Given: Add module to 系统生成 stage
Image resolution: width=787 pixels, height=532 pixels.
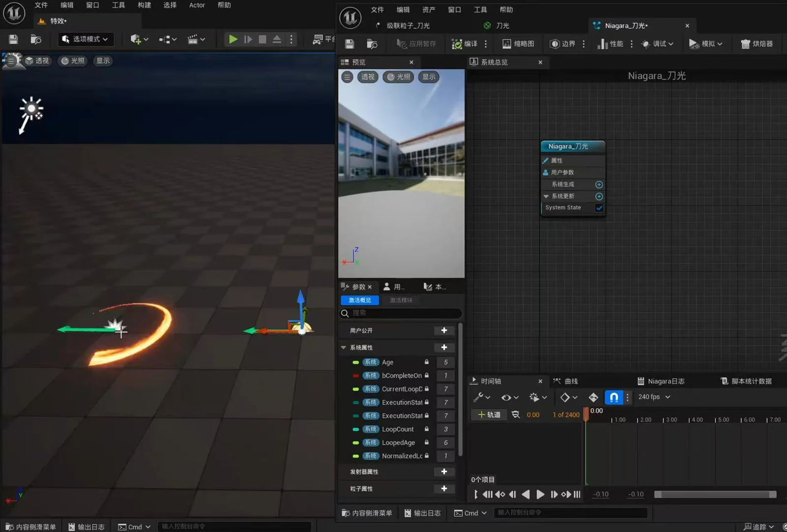Looking at the screenshot, I should [599, 184].
